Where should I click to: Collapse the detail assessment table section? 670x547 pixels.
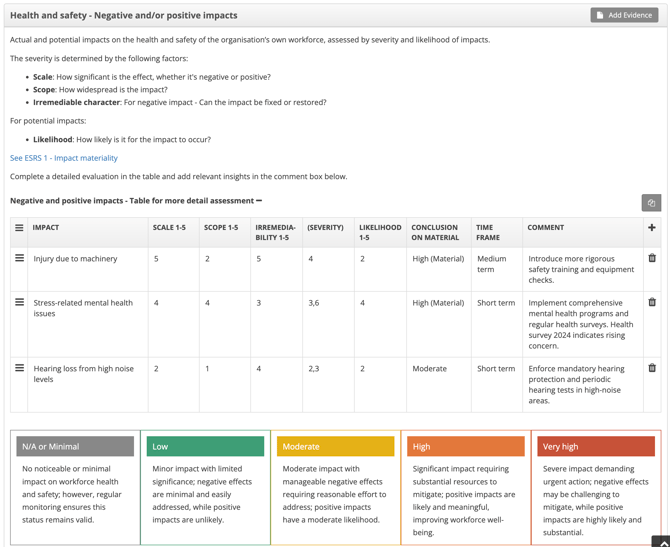(259, 201)
